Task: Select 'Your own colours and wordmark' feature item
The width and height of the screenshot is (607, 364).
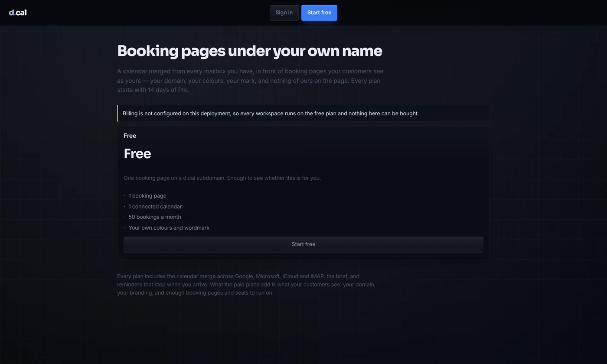Action: pyautogui.click(x=169, y=228)
